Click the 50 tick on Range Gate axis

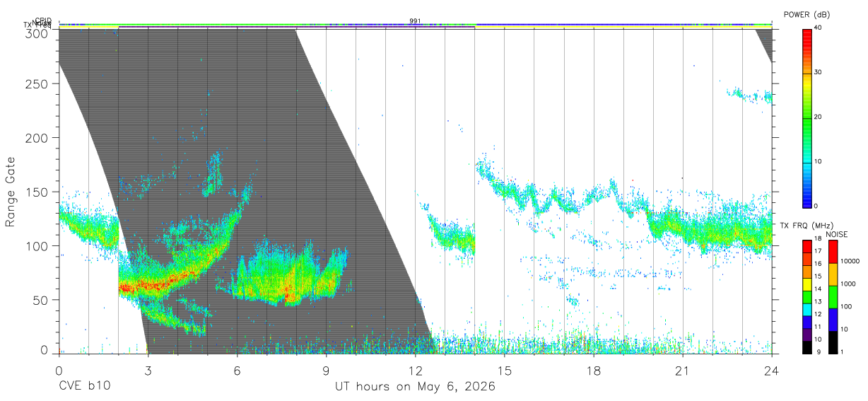(42, 300)
